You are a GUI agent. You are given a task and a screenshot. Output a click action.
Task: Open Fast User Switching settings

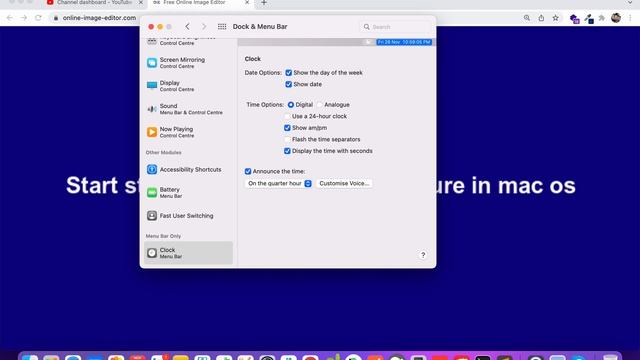(188, 216)
